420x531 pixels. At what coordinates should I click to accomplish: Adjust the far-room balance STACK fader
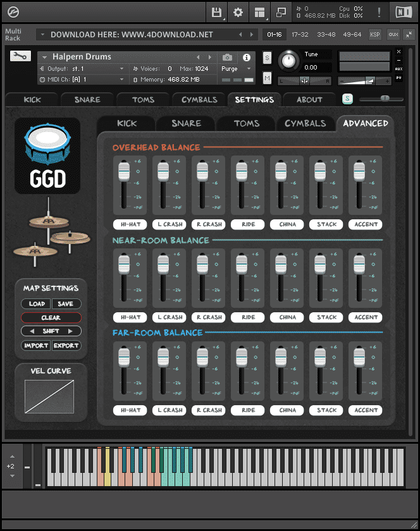(320, 357)
